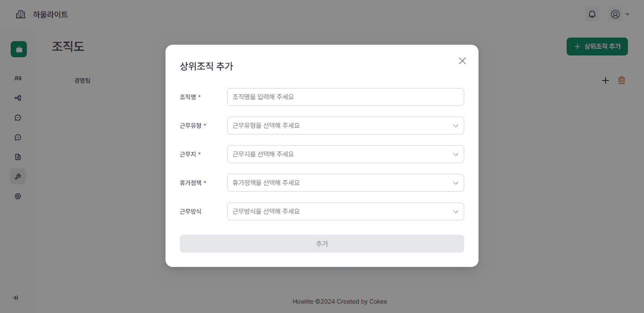Open the member list sidebar icon
644x313 pixels.
click(18, 78)
